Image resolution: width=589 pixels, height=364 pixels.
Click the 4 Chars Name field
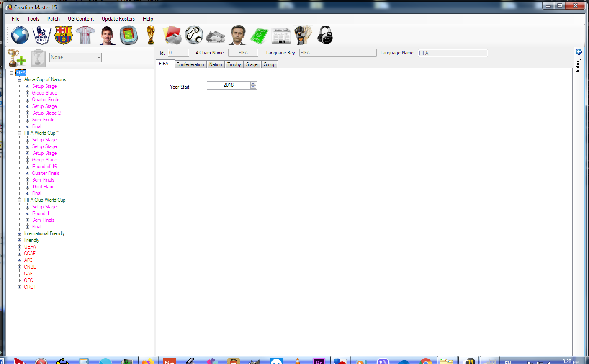[243, 53]
